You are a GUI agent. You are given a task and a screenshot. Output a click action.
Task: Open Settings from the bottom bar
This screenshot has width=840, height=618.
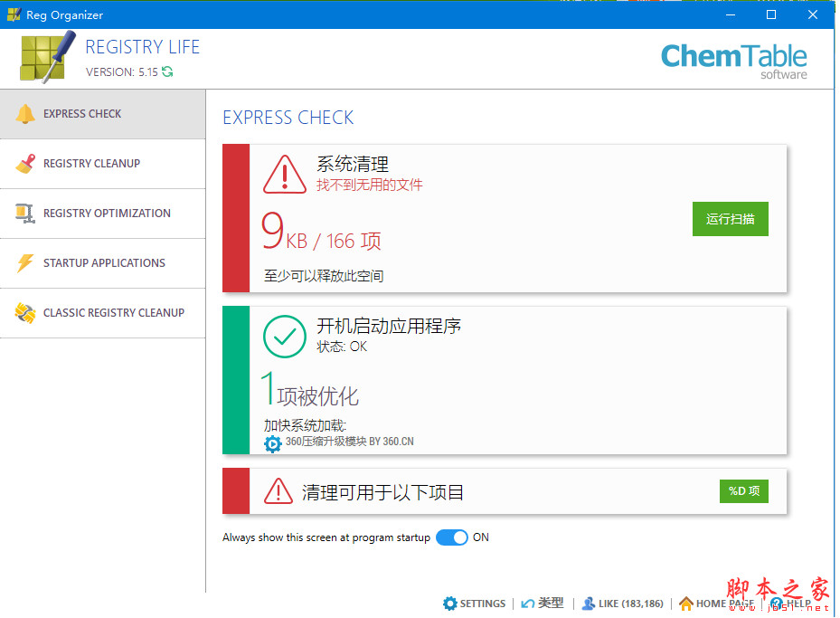pos(475,603)
